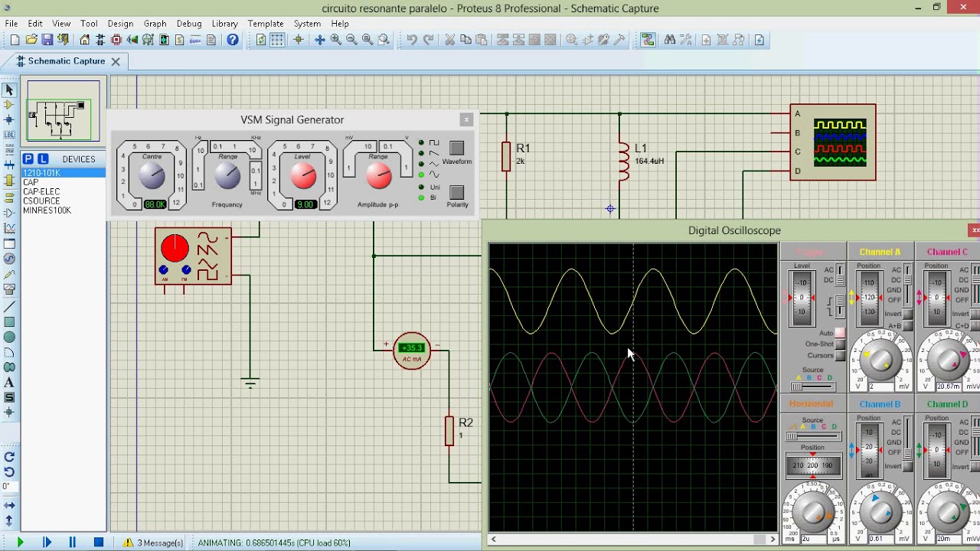Create a new project from the toolbar
The height and width of the screenshot is (551, 980).
point(15,40)
